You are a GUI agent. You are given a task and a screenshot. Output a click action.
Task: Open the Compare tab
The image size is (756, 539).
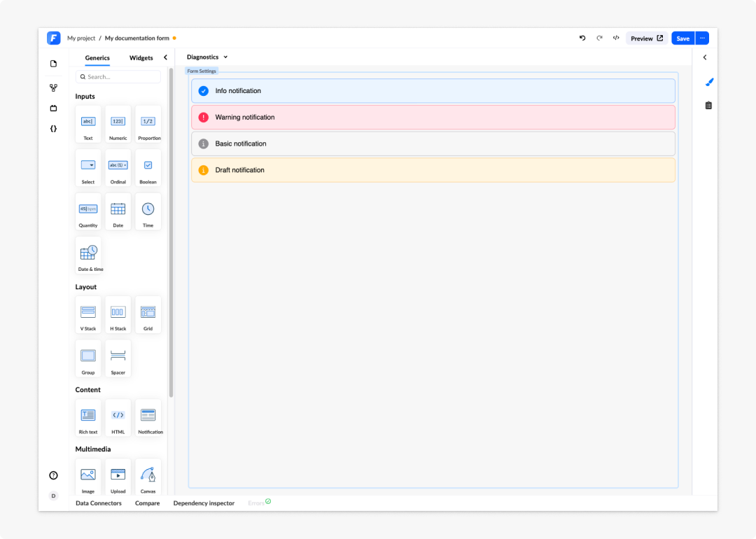click(148, 503)
